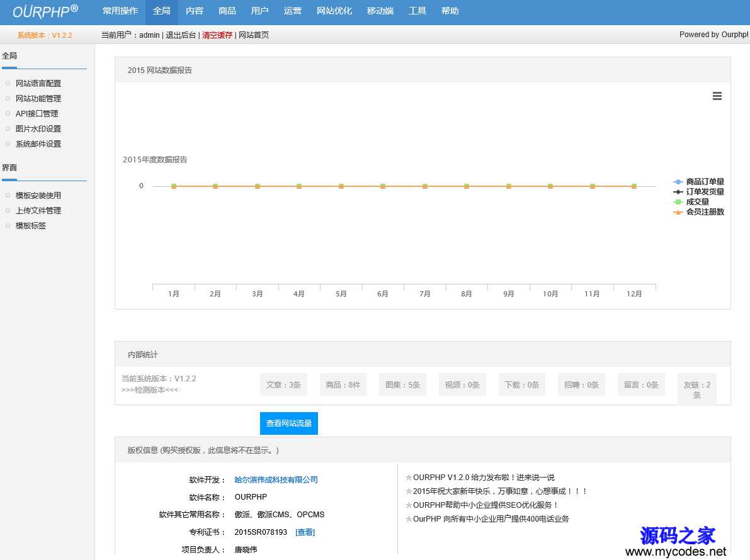Open the 工具 menu
The width and height of the screenshot is (750, 560).
pos(418,11)
